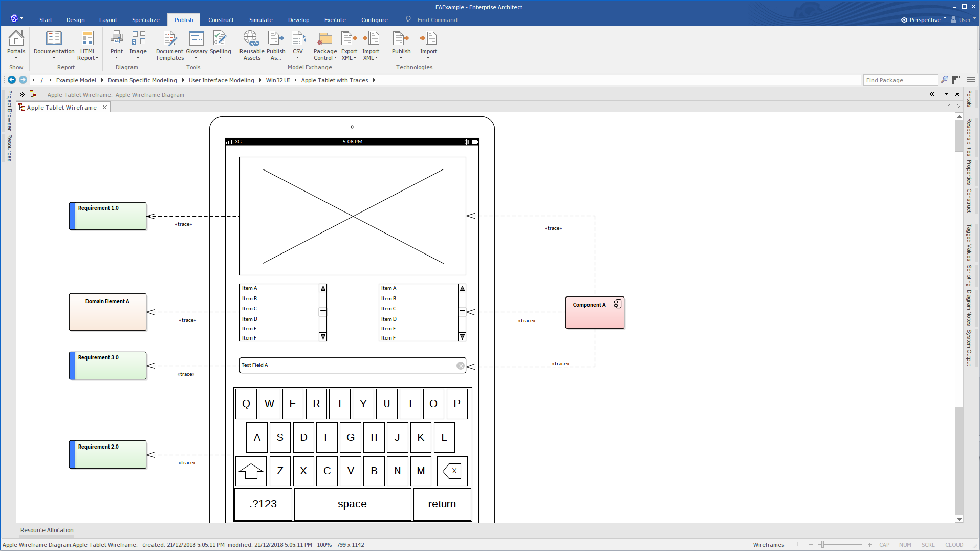Click the zoom out minus button

(x=811, y=545)
